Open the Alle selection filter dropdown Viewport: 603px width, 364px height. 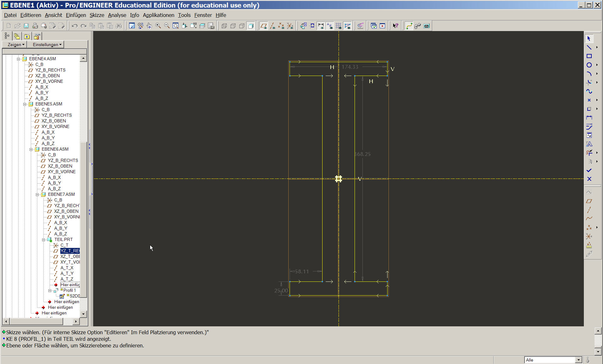point(579,360)
